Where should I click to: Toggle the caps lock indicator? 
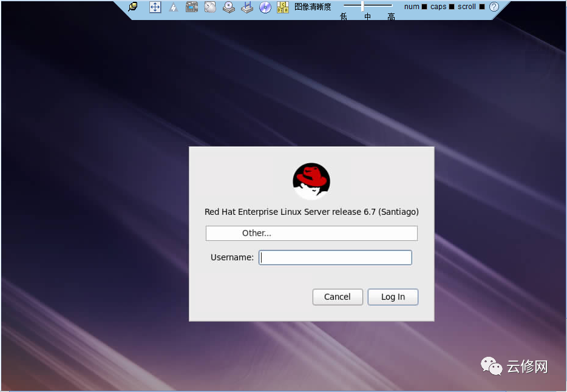pos(452,7)
